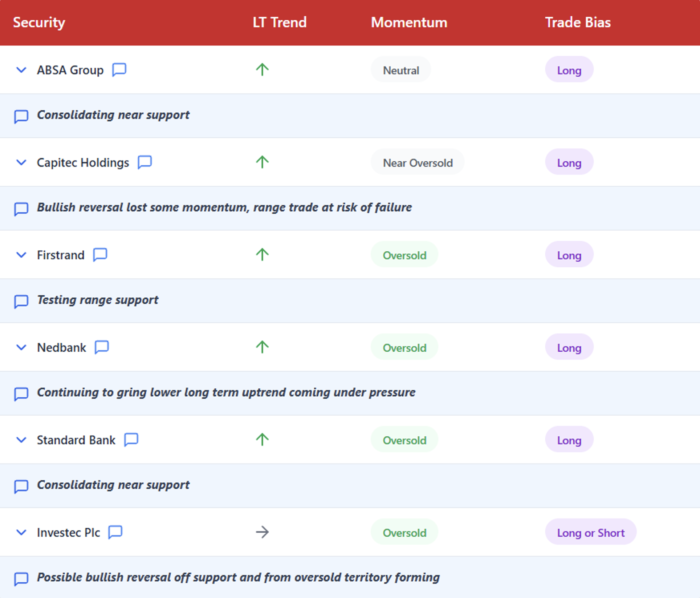Select the Standard Bank security name
The height and width of the screenshot is (598, 700).
pyautogui.click(x=76, y=440)
